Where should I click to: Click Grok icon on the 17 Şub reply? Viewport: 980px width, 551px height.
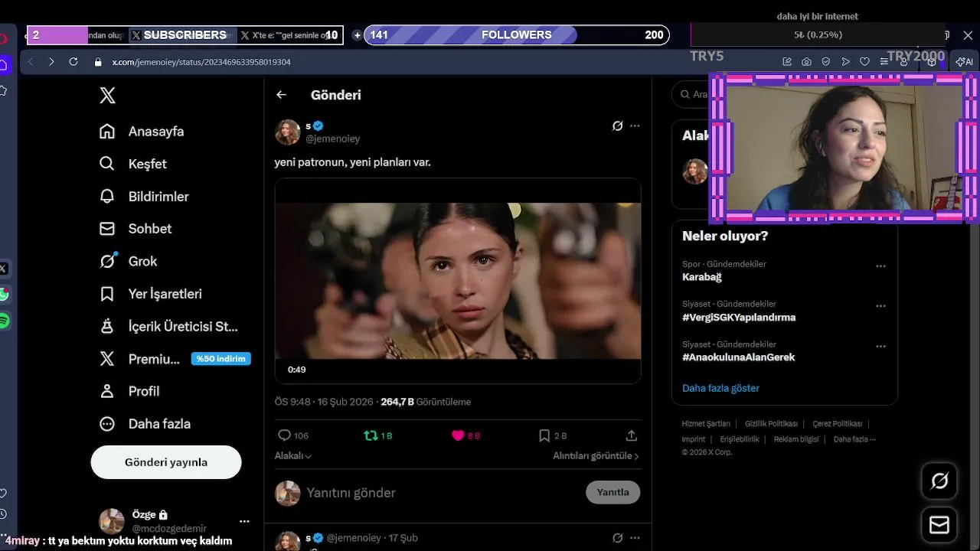coord(617,538)
